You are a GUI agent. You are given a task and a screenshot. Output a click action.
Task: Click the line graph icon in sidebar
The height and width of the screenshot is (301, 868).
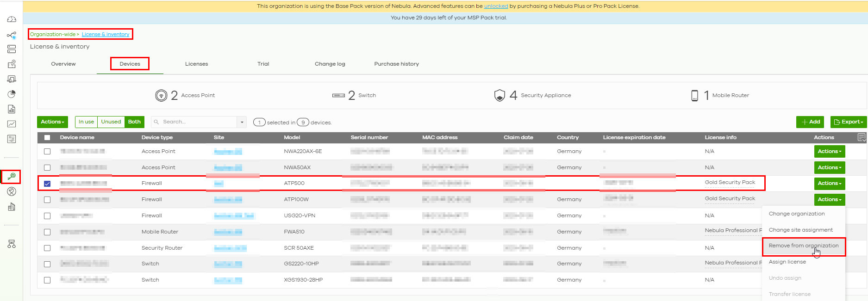click(12, 124)
